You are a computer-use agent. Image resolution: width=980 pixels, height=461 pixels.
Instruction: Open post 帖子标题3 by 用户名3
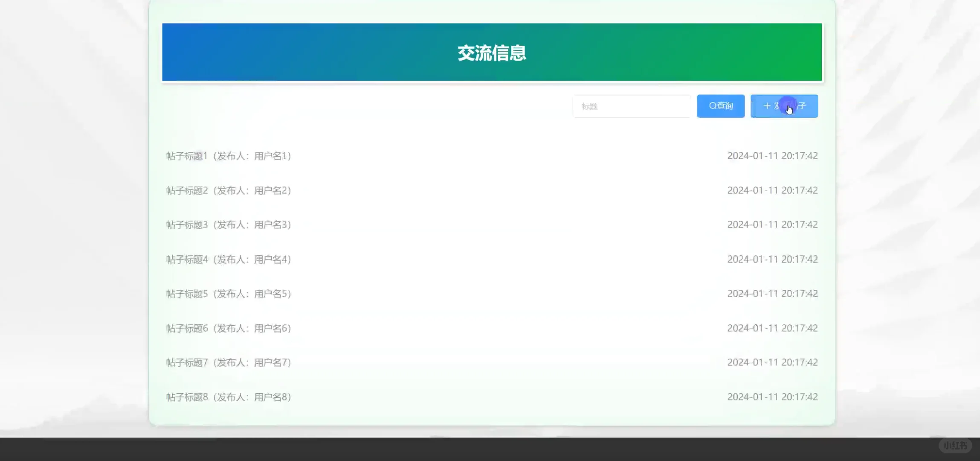click(228, 225)
